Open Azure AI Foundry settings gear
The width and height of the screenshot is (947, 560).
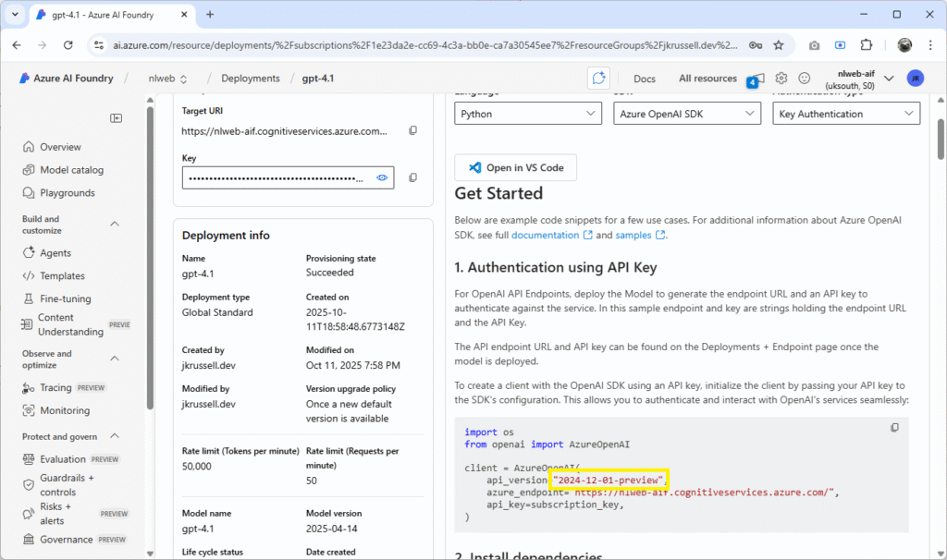780,79
